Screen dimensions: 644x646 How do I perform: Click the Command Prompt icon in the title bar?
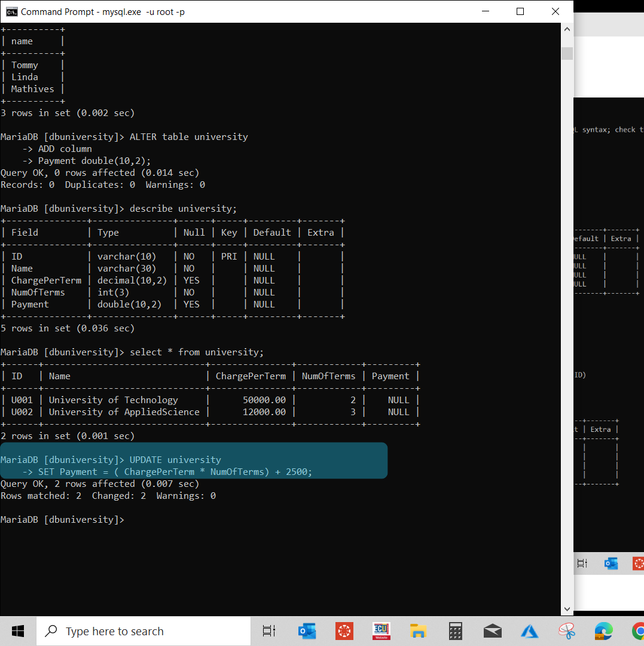[11, 11]
